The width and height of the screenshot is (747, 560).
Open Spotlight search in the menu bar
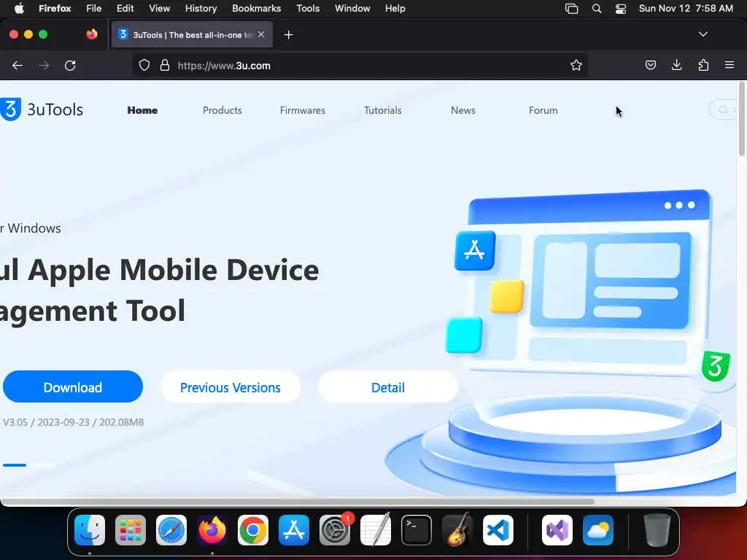pos(597,9)
